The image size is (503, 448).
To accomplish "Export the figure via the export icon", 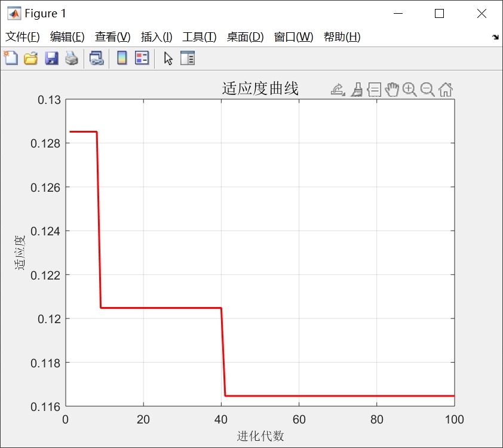I will (338, 90).
